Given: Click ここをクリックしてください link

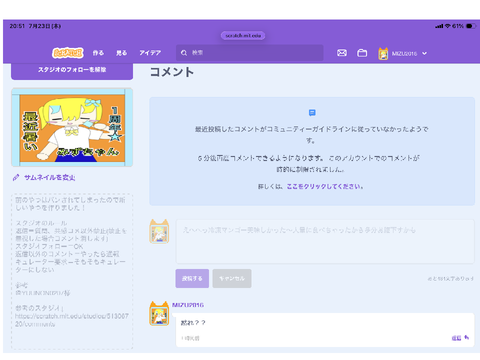Looking at the screenshot, I should 325,186.
